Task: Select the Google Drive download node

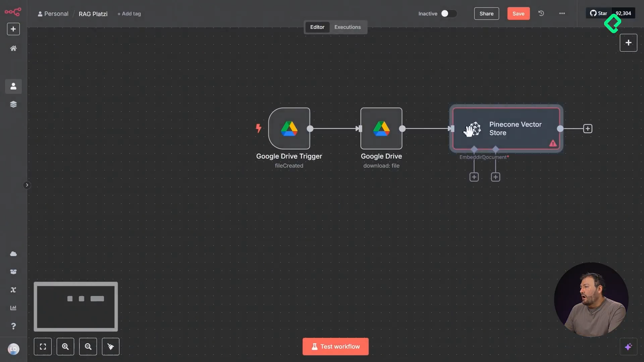Action: point(381,128)
